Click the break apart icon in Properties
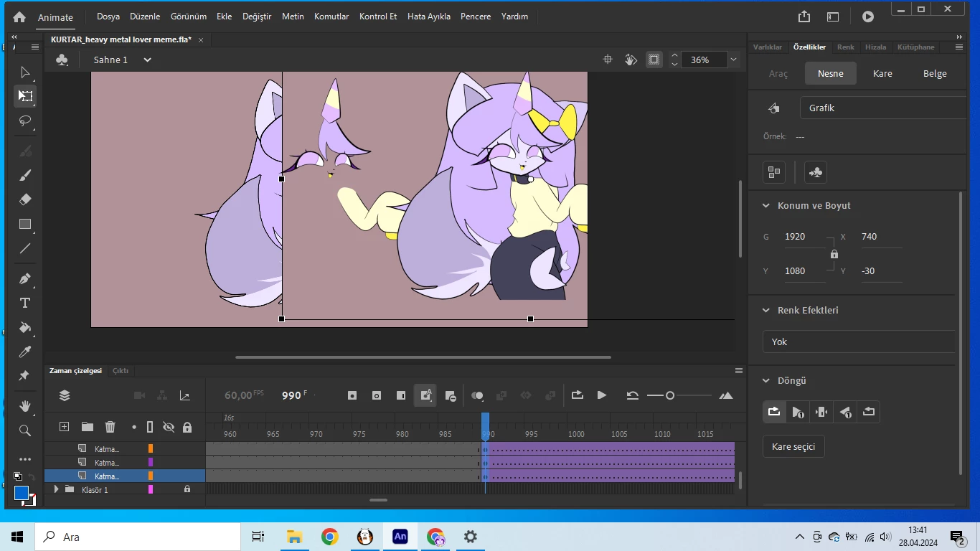Screen dimensions: 980x551 (774, 172)
